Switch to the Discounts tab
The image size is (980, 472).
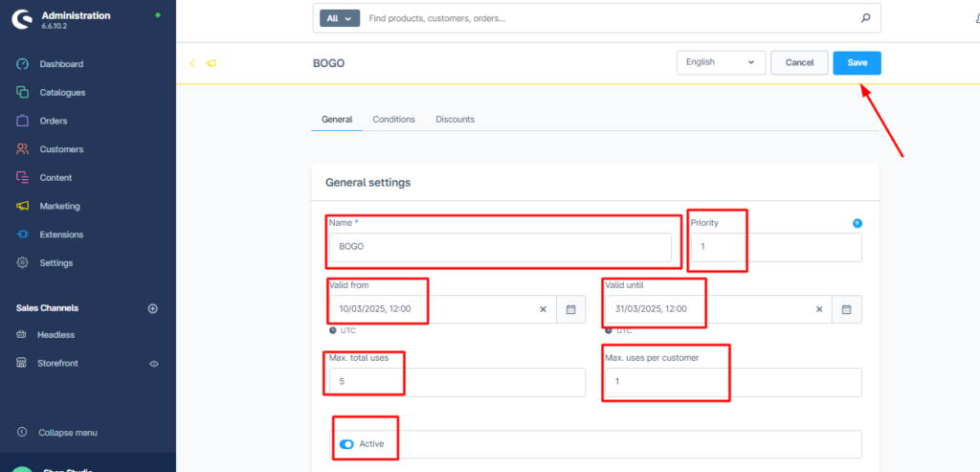click(455, 120)
